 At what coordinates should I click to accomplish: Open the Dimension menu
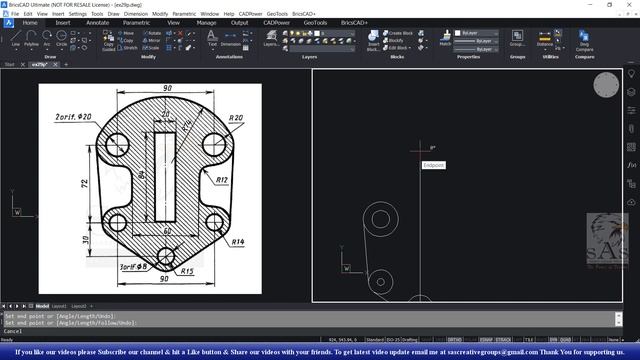coord(136,14)
